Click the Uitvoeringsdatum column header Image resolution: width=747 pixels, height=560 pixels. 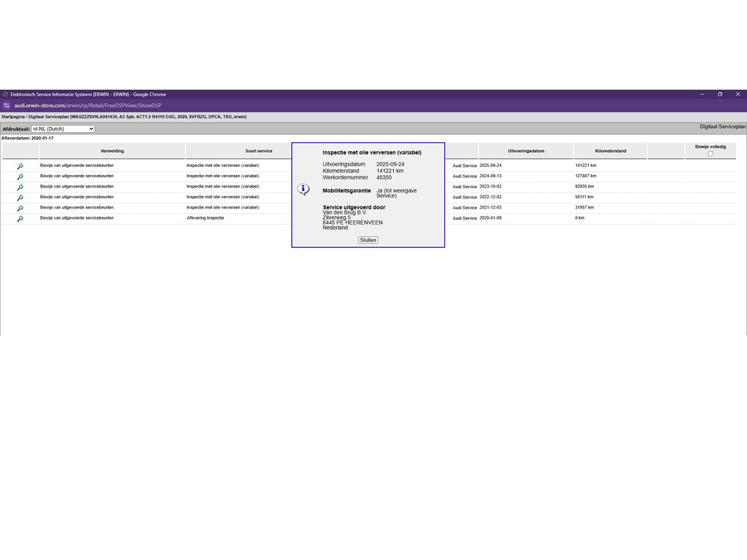click(526, 151)
